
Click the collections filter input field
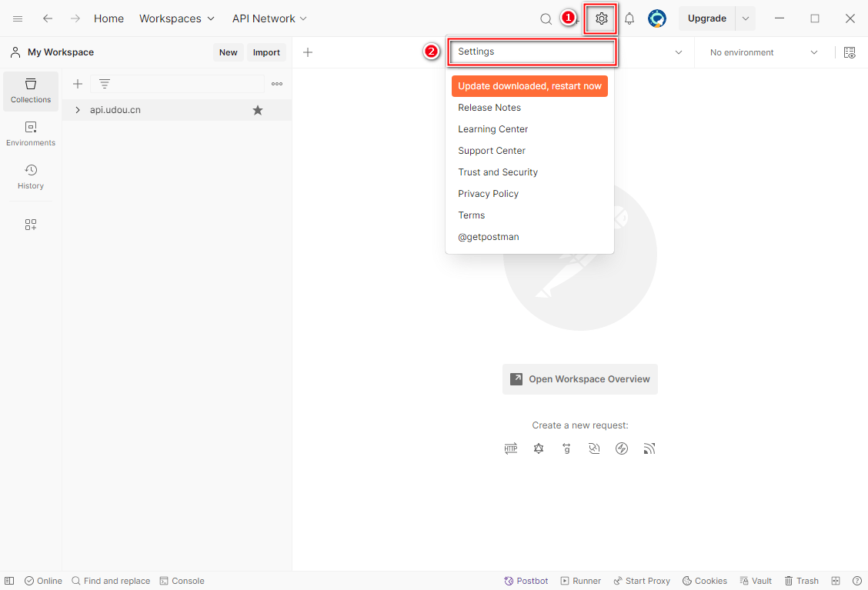pyautogui.click(x=185, y=84)
